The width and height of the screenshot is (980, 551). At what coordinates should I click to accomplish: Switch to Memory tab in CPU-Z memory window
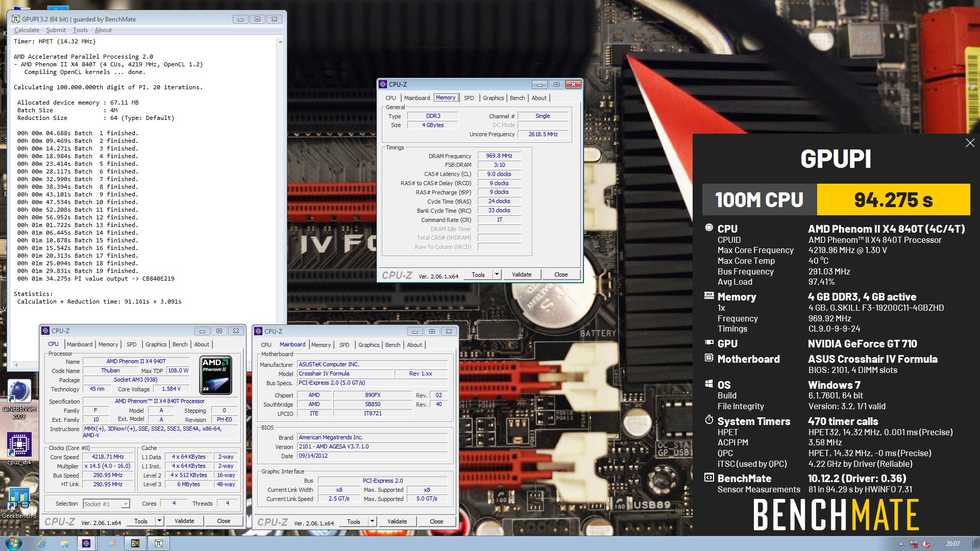pos(446,98)
